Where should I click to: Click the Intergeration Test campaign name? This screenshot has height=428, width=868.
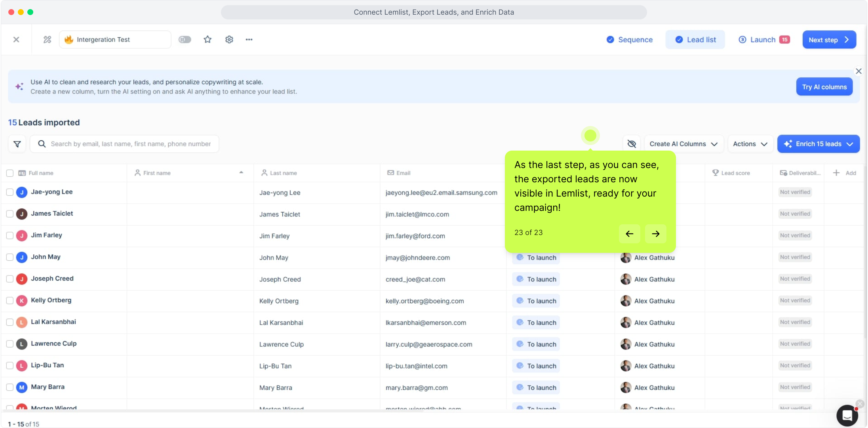(x=103, y=40)
